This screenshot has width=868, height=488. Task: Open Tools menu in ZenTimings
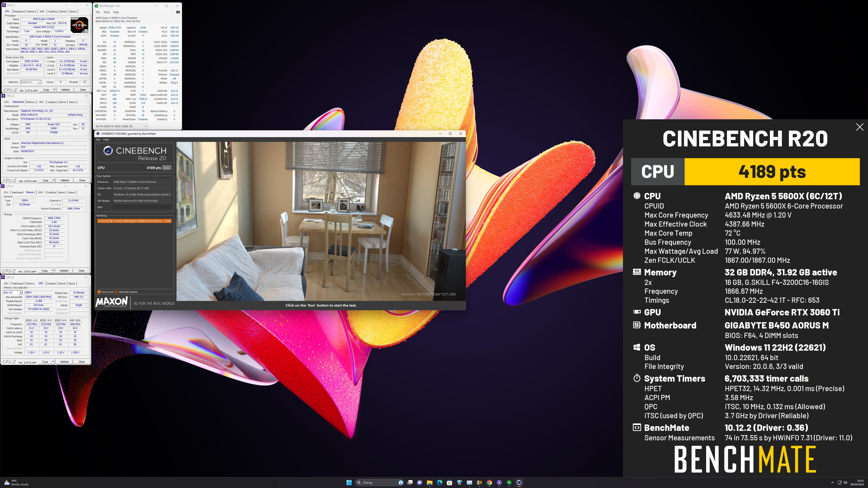(x=106, y=12)
